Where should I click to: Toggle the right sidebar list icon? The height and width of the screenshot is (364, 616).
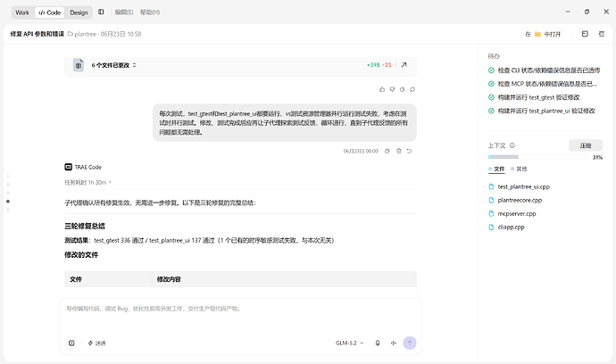602,34
